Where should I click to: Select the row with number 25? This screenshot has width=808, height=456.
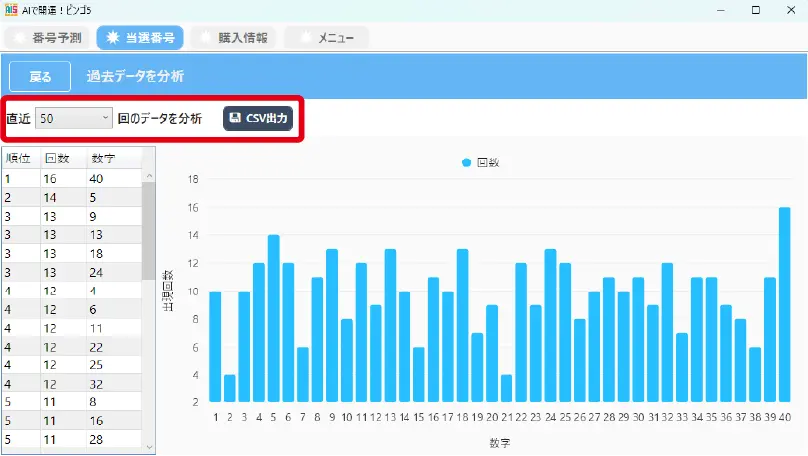(72, 365)
